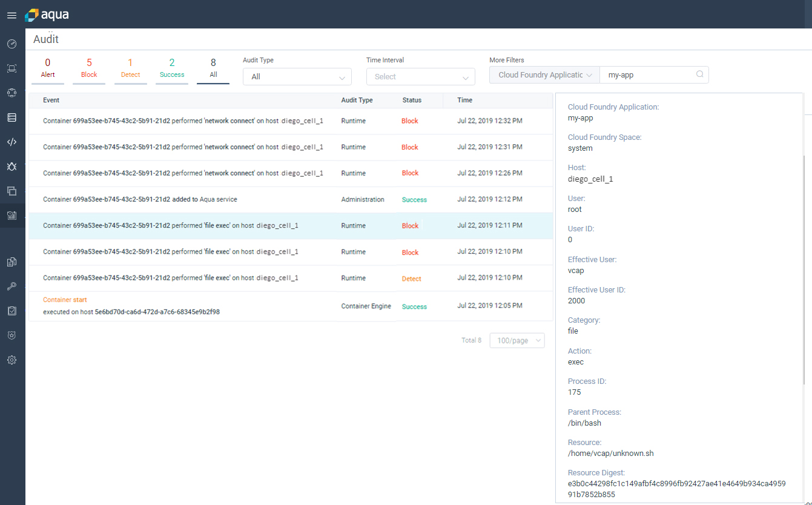812x505 pixels.
Task: Click Jul 22, 2019 12:05 PM time cell
Action: [490, 305]
